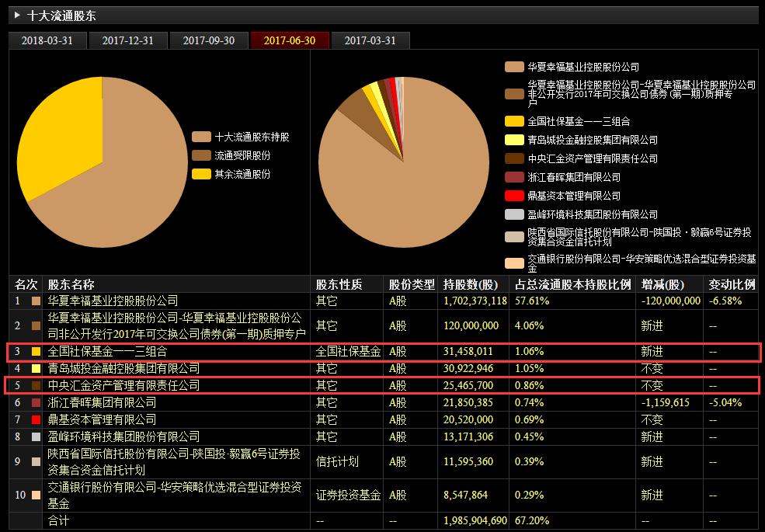
Task: Collapse the 十大流通股东 section triangle
Action: coord(17,16)
